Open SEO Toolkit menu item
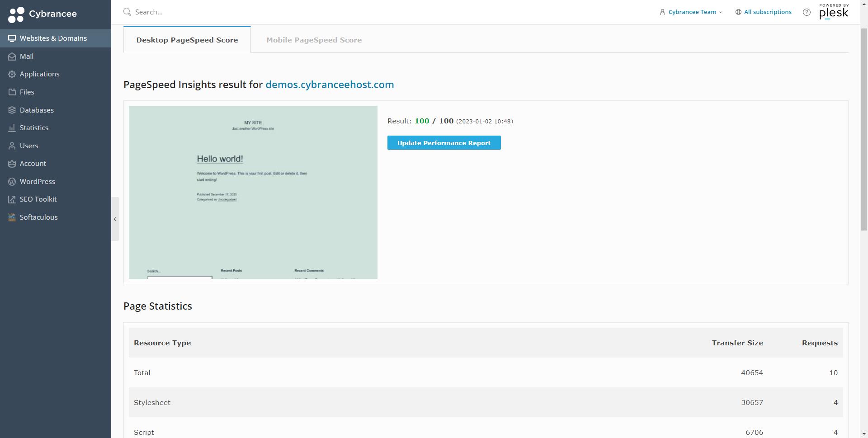Screen dimensions: 868x438 point(56,199)
